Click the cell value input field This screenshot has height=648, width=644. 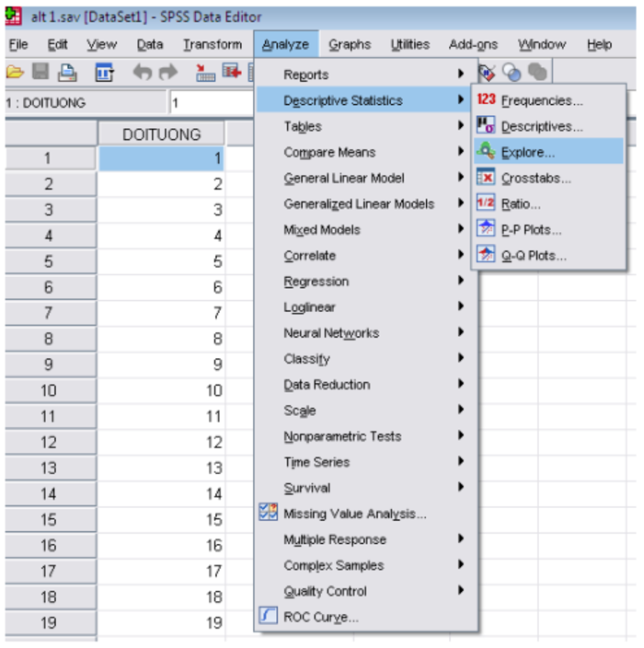(x=212, y=102)
